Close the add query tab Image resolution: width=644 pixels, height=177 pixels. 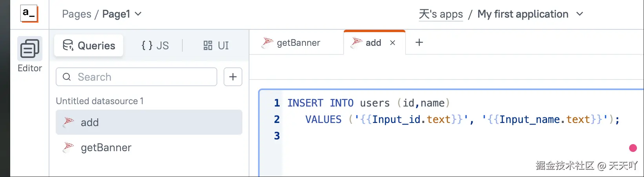(393, 43)
